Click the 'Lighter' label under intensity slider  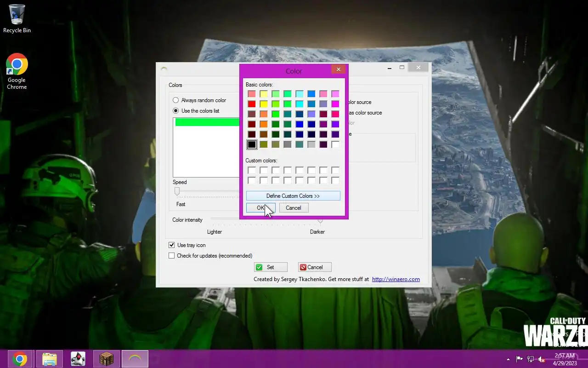pyautogui.click(x=215, y=232)
